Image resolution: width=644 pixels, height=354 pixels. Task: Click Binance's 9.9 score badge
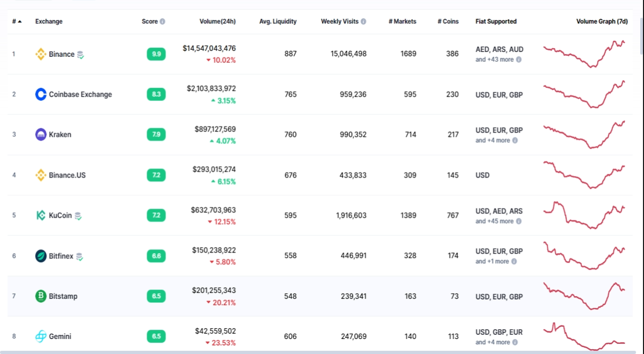tap(156, 54)
